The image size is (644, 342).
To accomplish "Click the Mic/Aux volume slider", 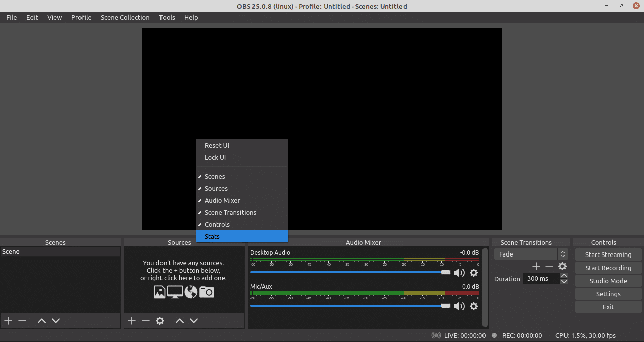I will coord(347,306).
